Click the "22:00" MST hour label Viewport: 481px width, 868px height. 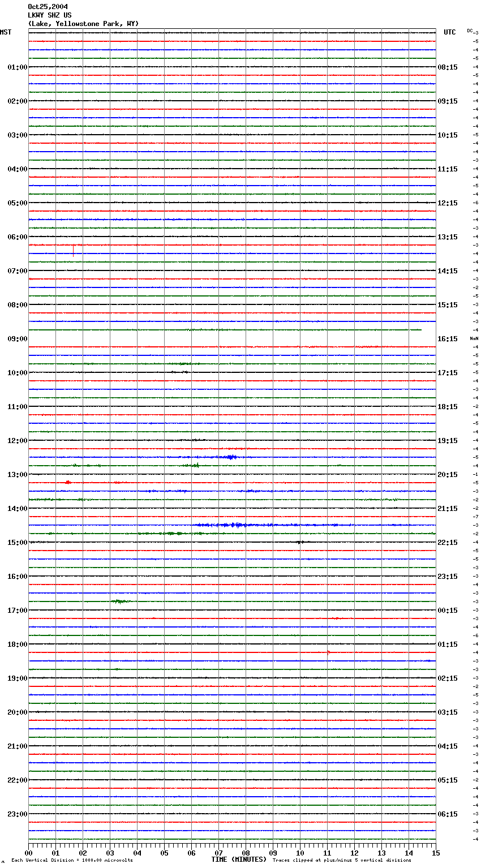(x=18, y=780)
